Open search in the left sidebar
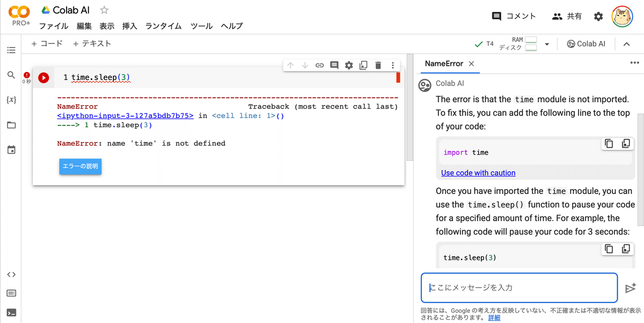The width and height of the screenshot is (644, 323). coord(11,75)
